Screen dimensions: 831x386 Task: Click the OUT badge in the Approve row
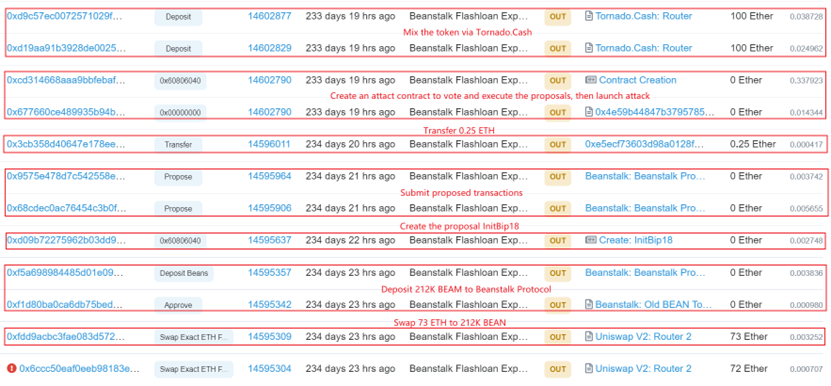click(x=558, y=305)
